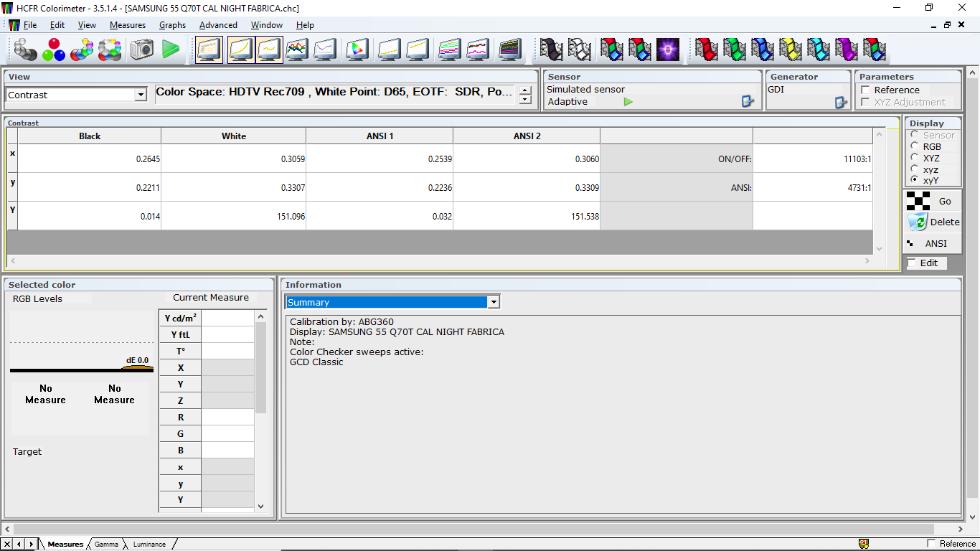Open the multicolor line graph monitor icon

(297, 50)
